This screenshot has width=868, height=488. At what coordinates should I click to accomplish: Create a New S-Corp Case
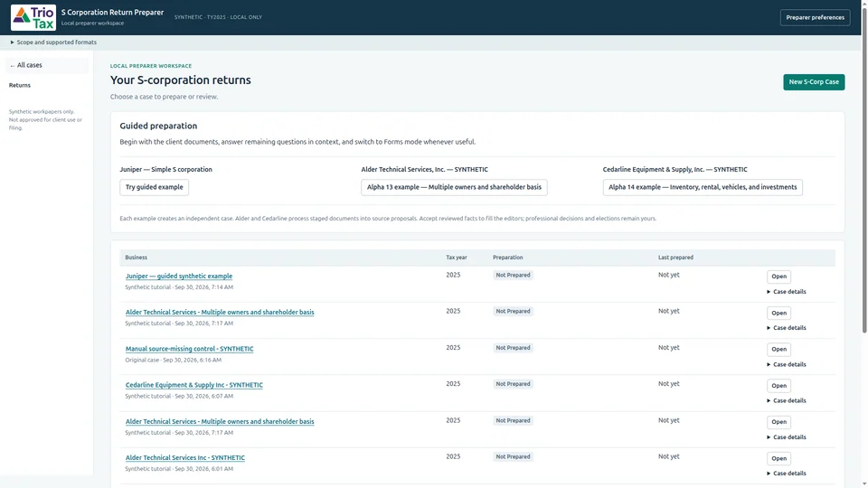(814, 82)
